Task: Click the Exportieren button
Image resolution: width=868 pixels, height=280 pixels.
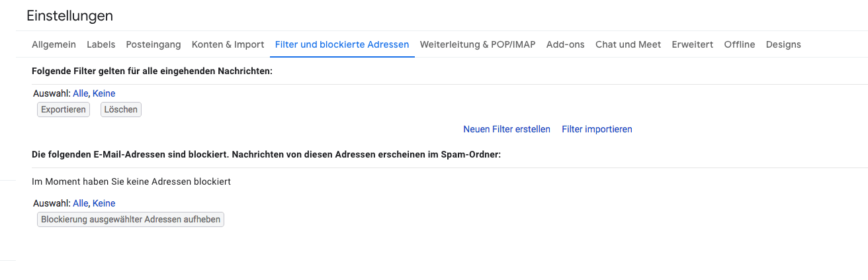Action: (64, 110)
